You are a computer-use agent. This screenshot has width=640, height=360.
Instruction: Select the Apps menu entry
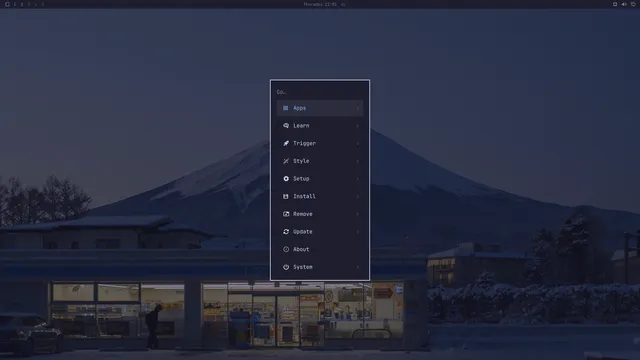coord(320,108)
